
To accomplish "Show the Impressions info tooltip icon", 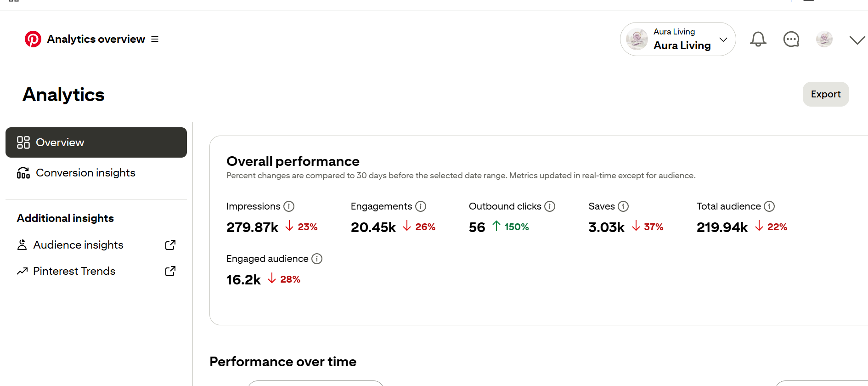I will pyautogui.click(x=289, y=206).
